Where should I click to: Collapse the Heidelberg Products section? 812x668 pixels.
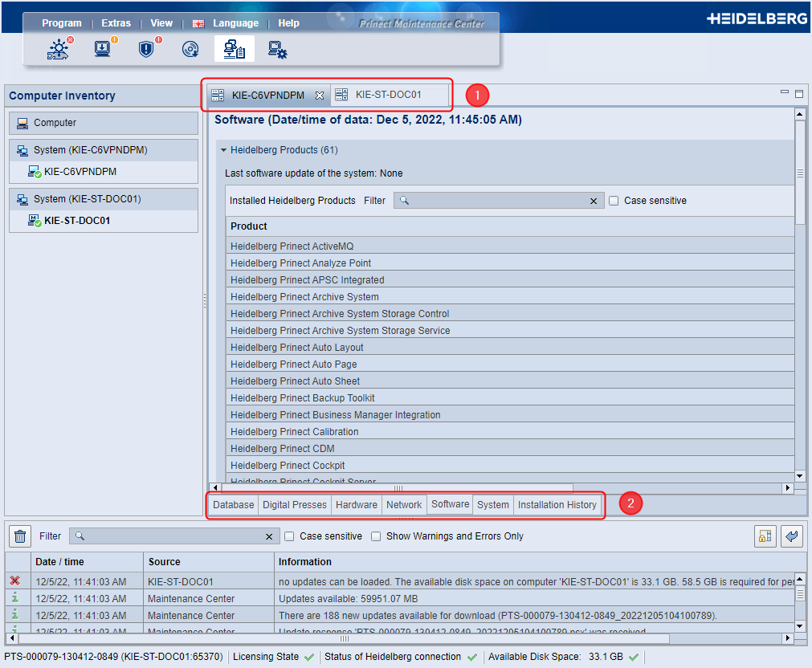[x=223, y=150]
